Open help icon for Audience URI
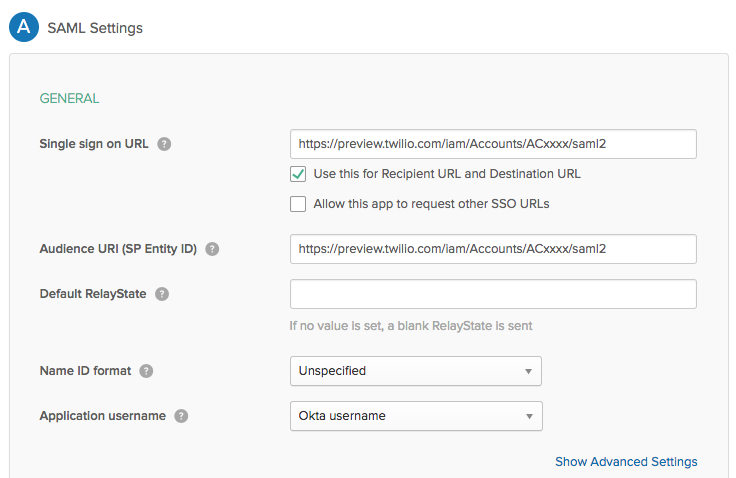Image resolution: width=736 pixels, height=478 pixels. click(x=212, y=249)
